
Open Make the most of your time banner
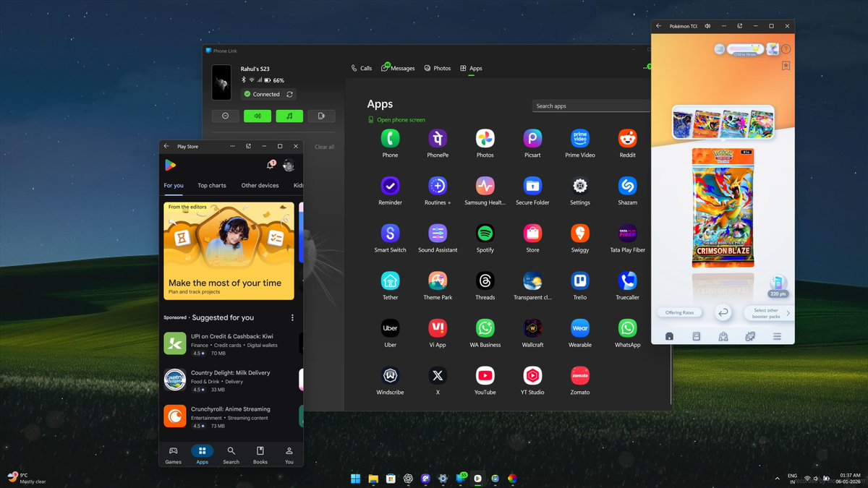[229, 251]
